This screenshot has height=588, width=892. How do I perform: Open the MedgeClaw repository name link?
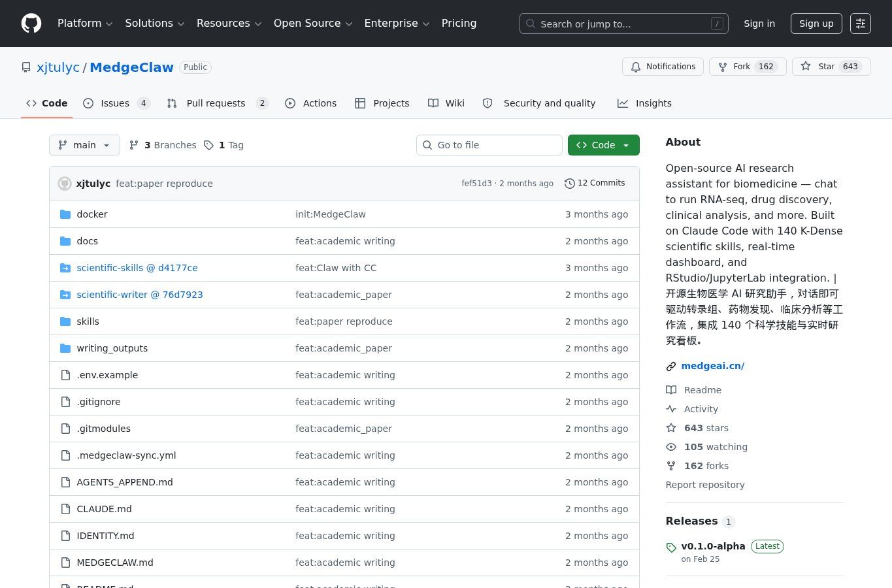(131, 67)
